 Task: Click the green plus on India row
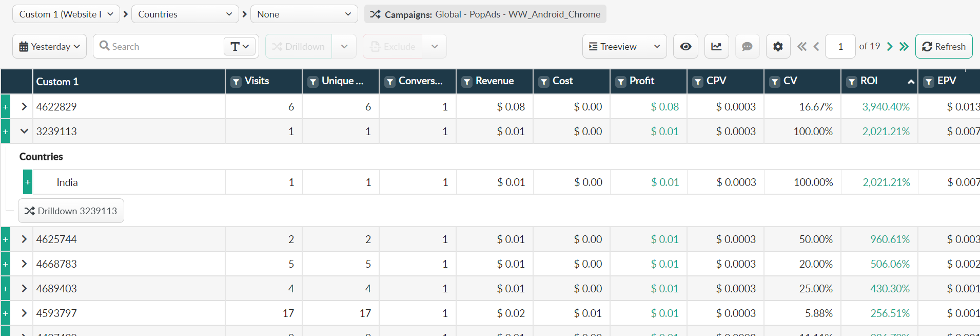click(28, 182)
